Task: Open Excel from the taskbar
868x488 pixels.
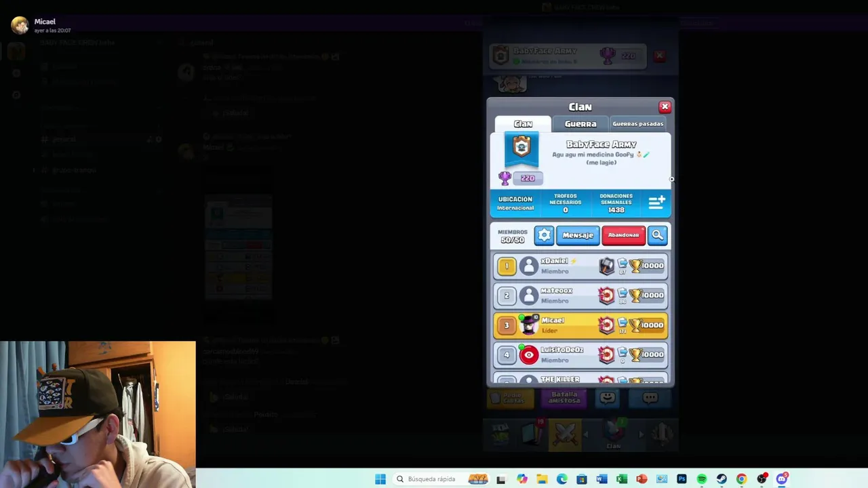Action: [622, 479]
